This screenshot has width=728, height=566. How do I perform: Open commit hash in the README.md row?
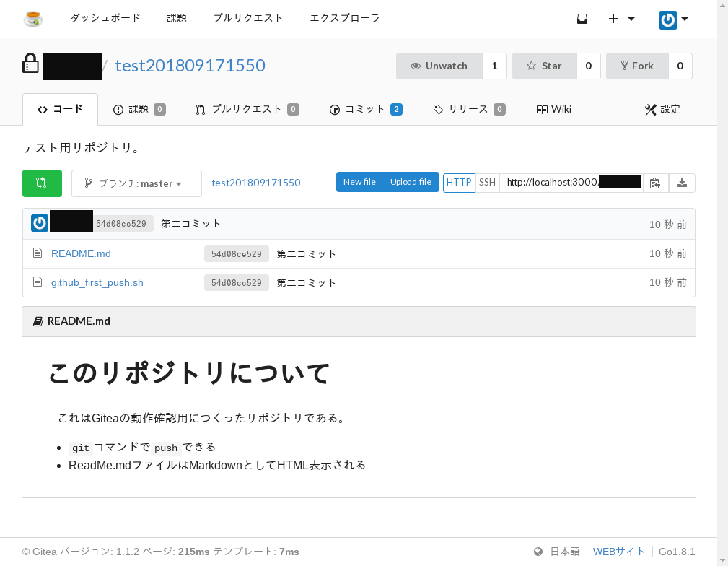click(237, 253)
